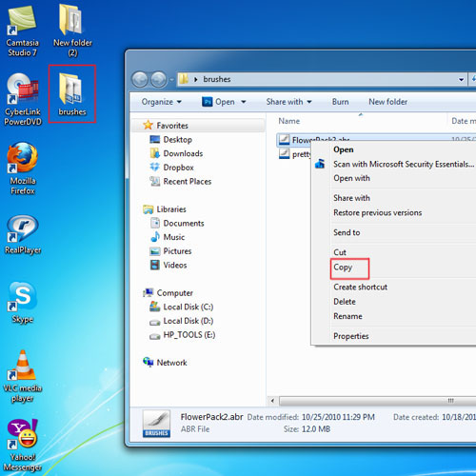Select the CyberLink PowerDVD desktop icon
This screenshot has height=476, width=476.
23,99
